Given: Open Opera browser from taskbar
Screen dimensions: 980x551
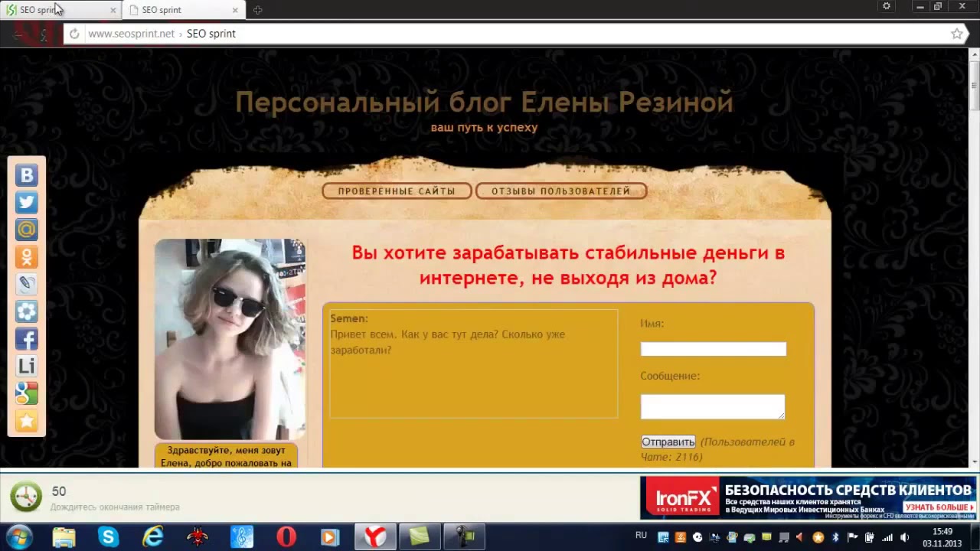Looking at the screenshot, I should pos(286,537).
